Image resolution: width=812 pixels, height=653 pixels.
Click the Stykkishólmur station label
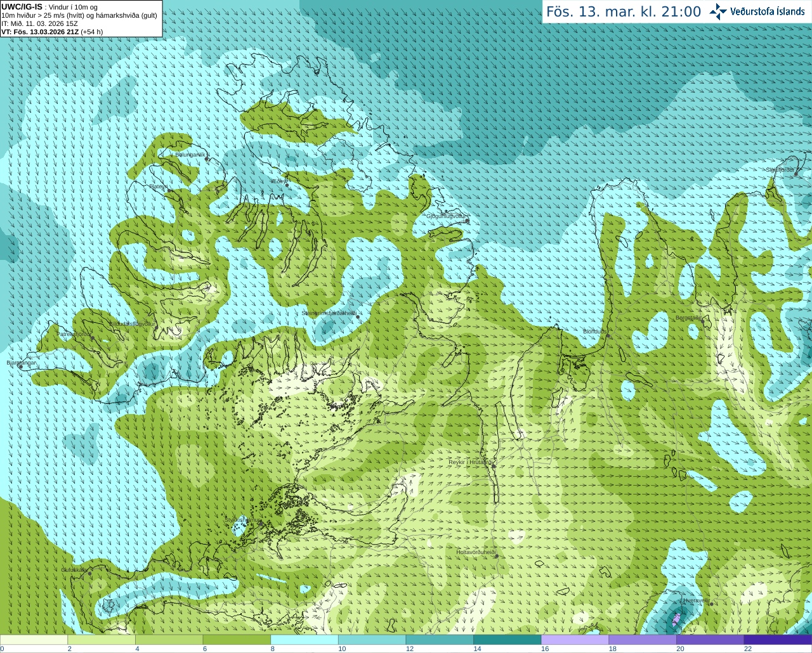coord(242,519)
